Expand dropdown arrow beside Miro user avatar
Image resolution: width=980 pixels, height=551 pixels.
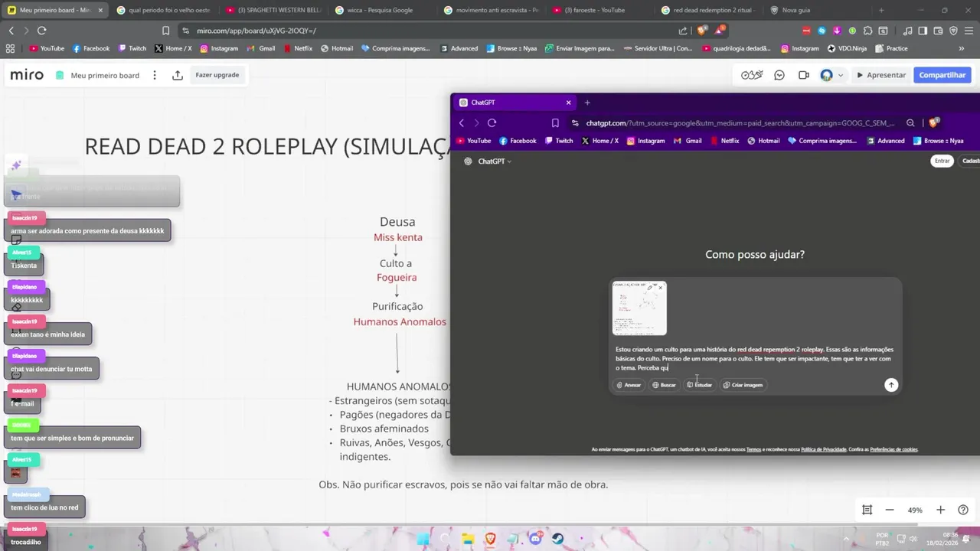(x=841, y=75)
